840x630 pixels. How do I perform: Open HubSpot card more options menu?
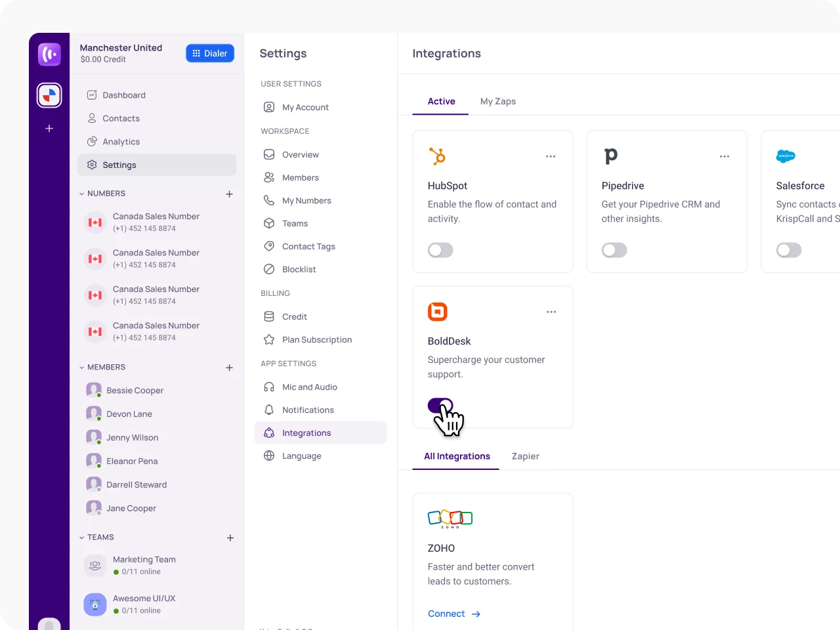pos(551,157)
